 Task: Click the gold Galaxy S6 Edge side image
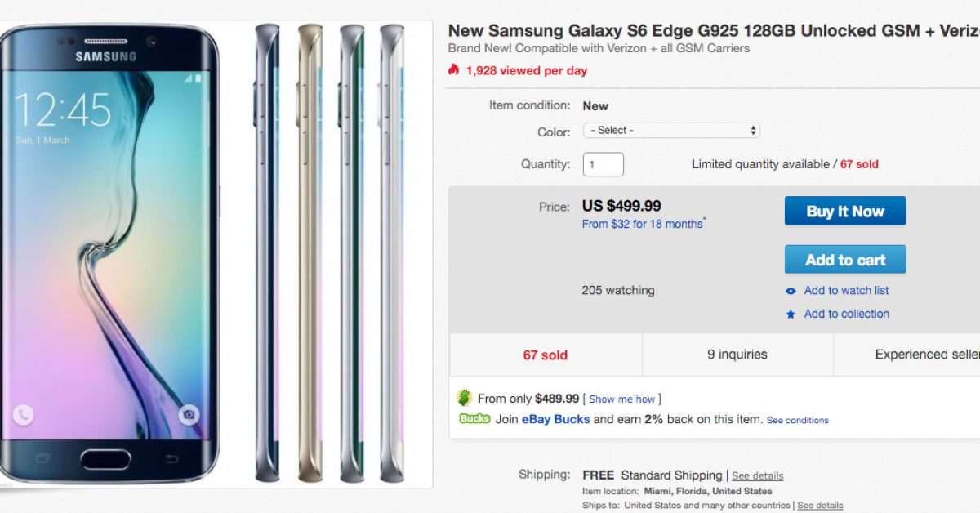(310, 253)
